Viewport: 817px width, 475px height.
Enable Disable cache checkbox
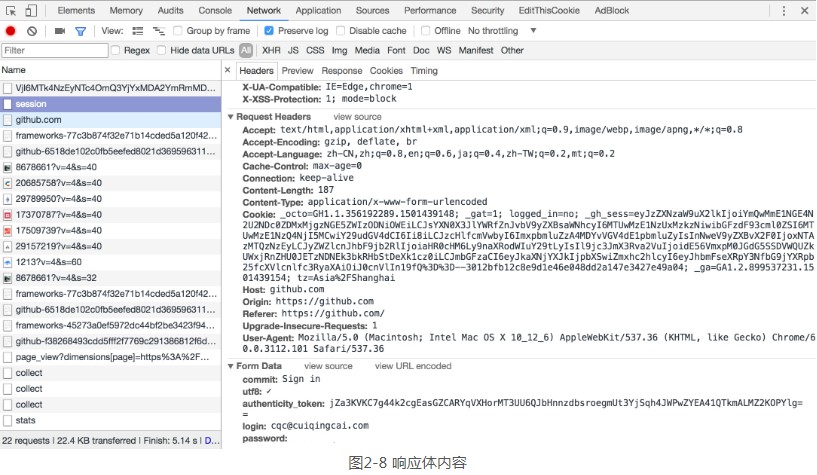[x=340, y=31]
